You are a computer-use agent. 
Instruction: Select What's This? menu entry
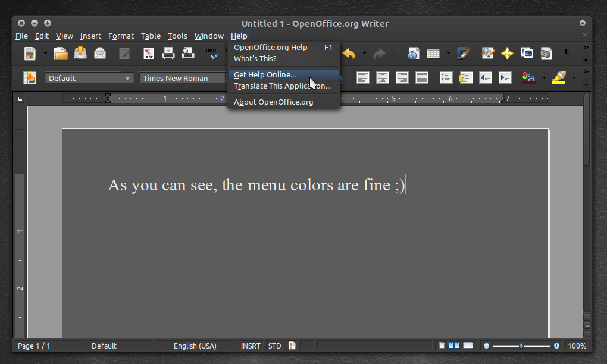[x=284, y=59]
